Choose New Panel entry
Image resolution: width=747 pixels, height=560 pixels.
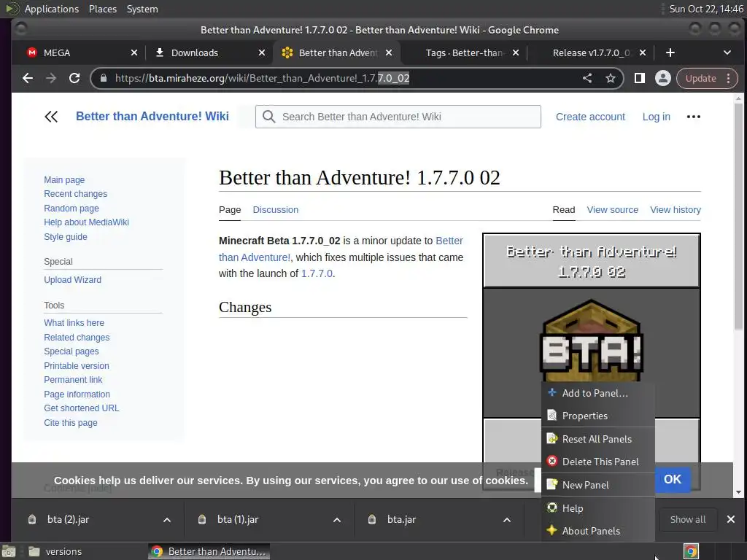click(598, 485)
